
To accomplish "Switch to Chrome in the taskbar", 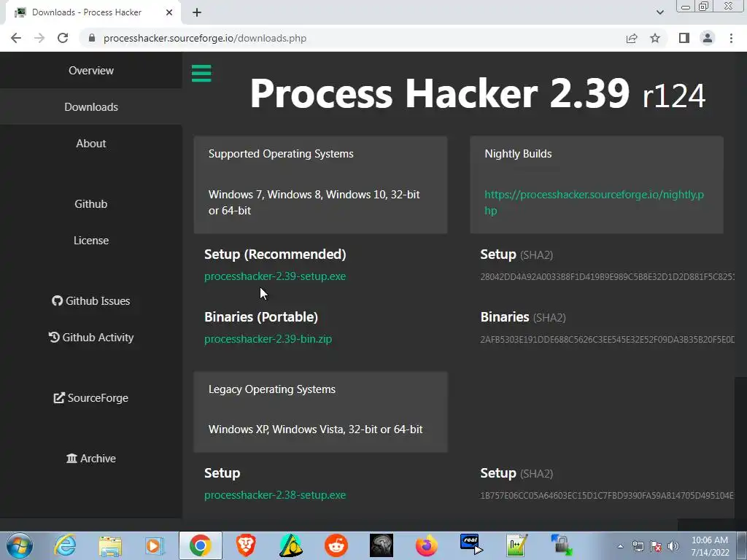I will click(x=200, y=545).
